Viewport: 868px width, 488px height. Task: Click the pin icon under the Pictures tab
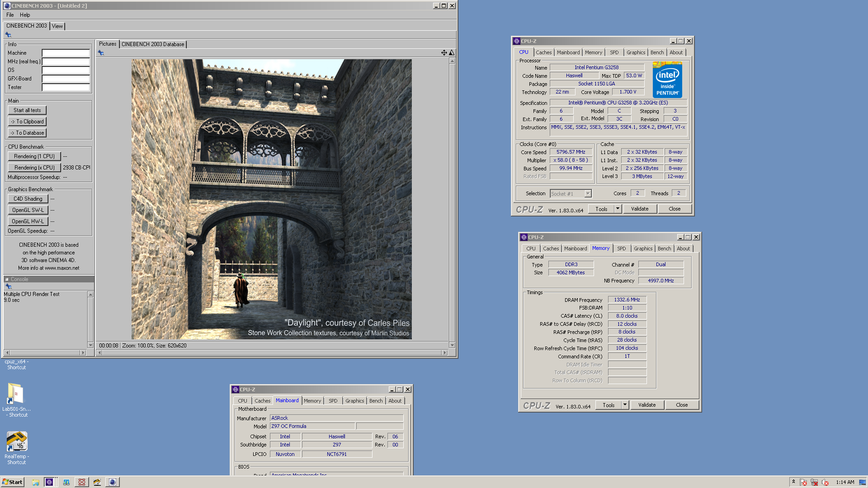coord(101,53)
